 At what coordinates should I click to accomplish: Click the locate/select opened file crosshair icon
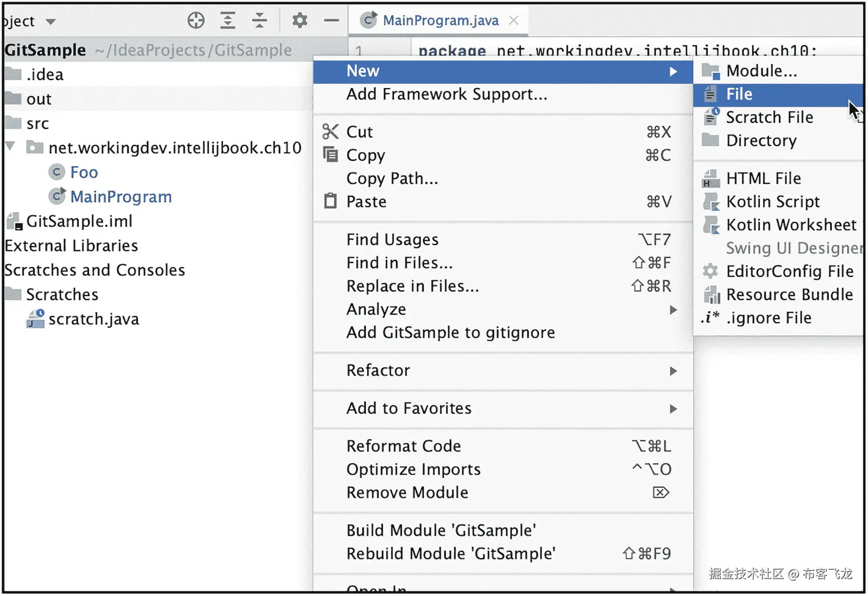pyautogui.click(x=196, y=21)
